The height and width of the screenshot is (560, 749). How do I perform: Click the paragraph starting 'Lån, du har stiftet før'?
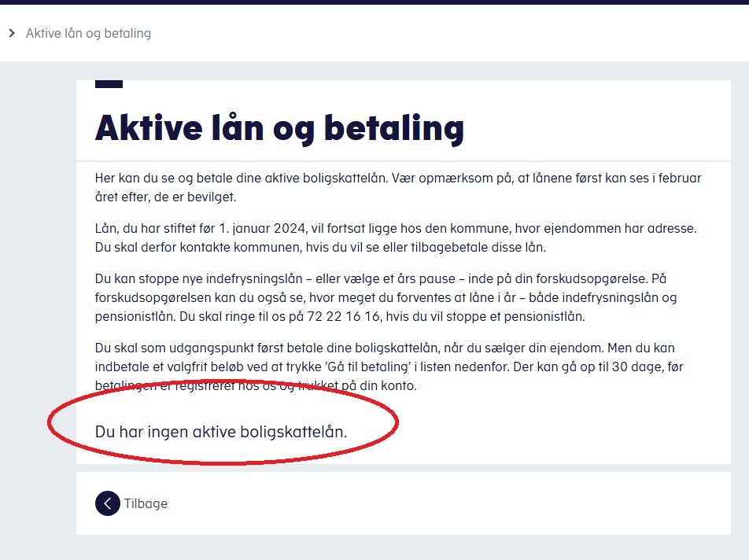pos(396,238)
